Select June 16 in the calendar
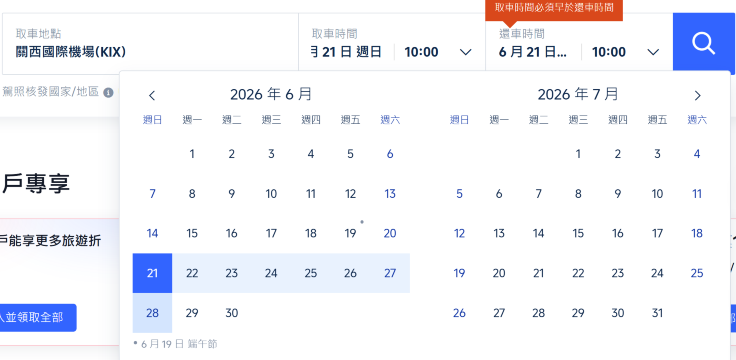 tap(232, 233)
